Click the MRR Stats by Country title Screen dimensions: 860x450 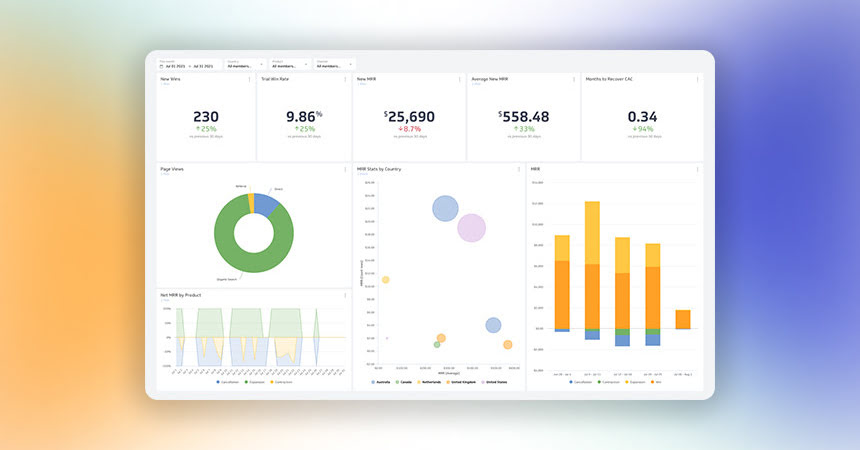[x=379, y=169]
